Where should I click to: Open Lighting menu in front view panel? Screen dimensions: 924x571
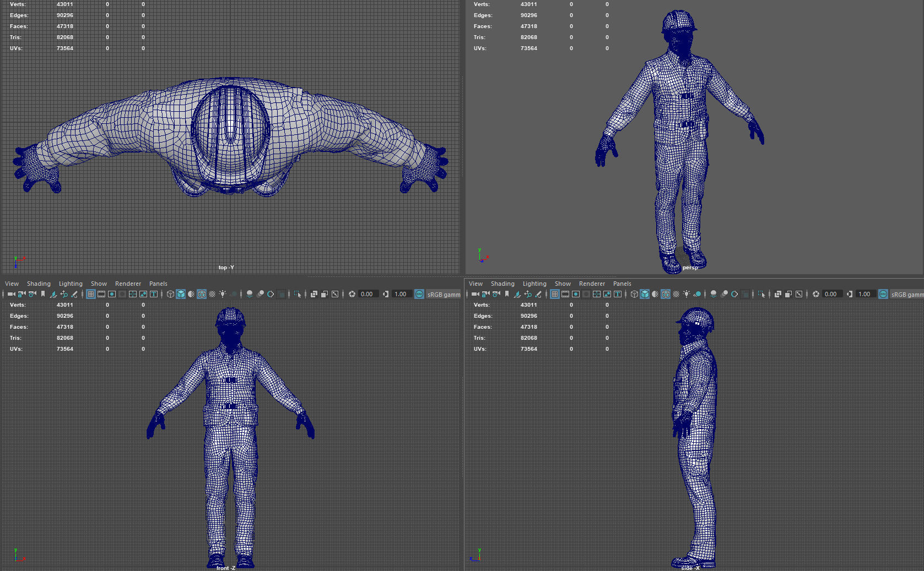point(71,284)
